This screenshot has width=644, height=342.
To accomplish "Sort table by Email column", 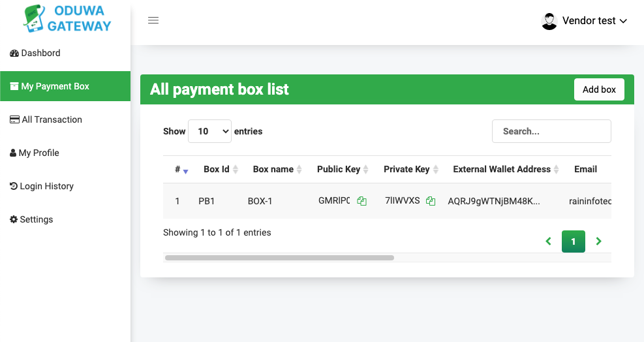I will (x=585, y=169).
